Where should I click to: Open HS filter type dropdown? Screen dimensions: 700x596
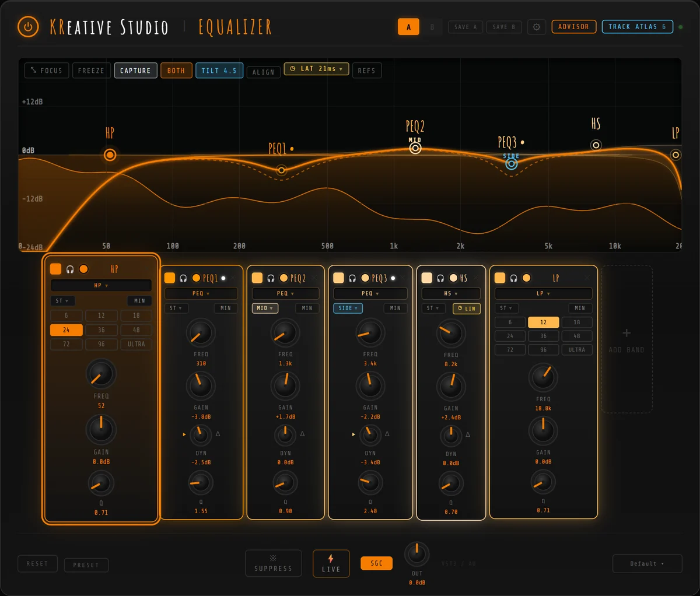tap(451, 293)
